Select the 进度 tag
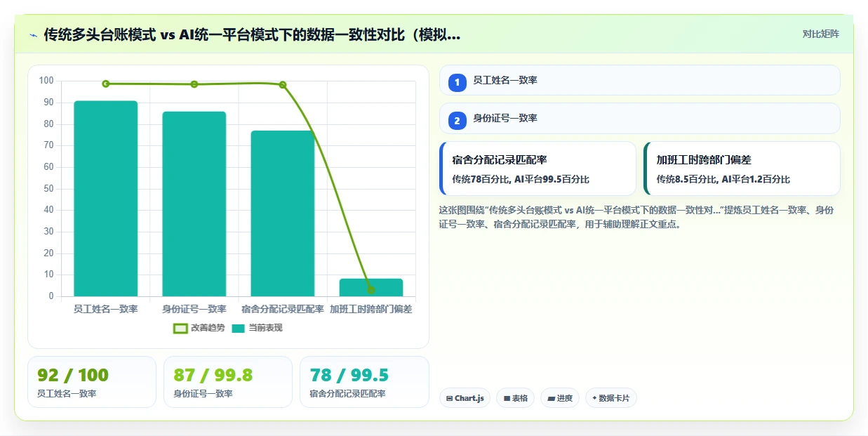 (560, 398)
